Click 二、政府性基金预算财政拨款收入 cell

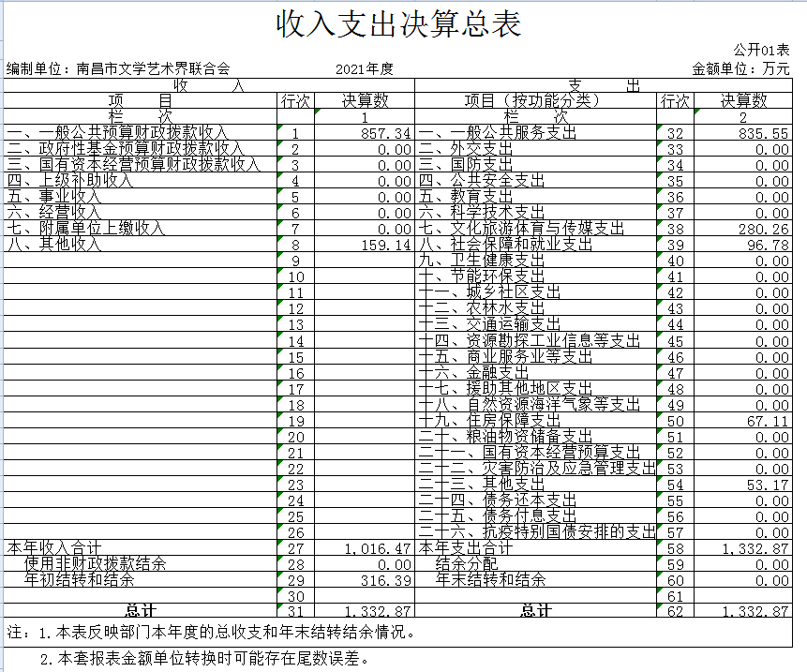click(141, 149)
